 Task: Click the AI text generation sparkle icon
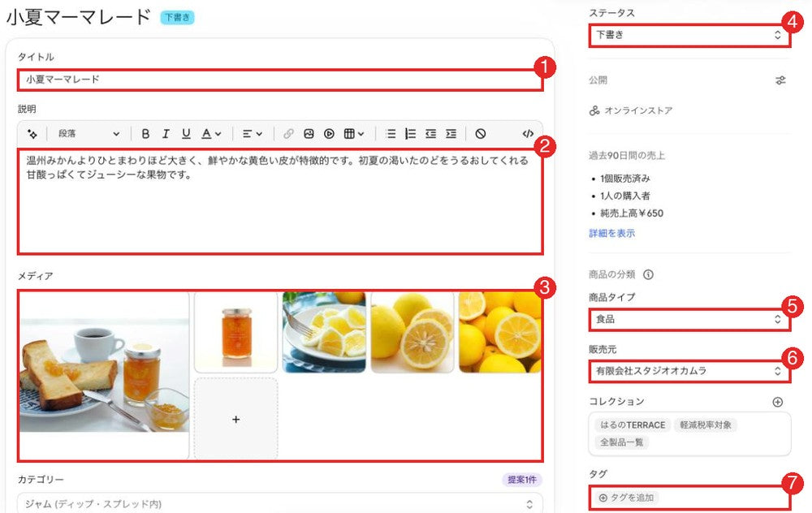coord(32,134)
